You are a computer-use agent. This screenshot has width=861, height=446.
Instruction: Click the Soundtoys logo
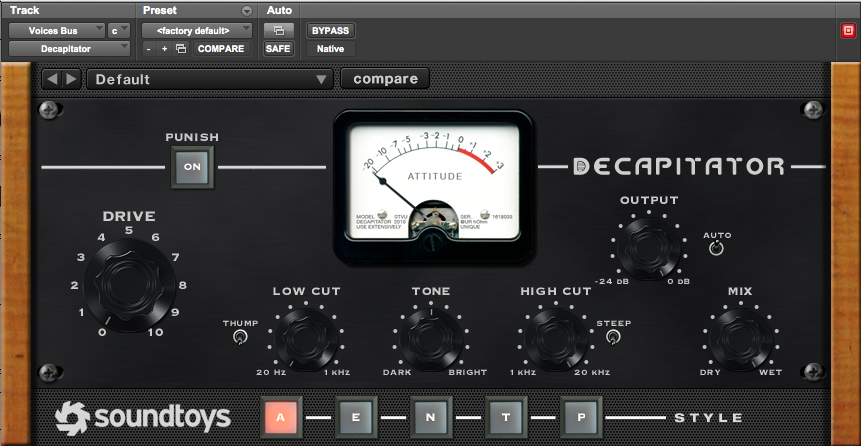coord(143,419)
